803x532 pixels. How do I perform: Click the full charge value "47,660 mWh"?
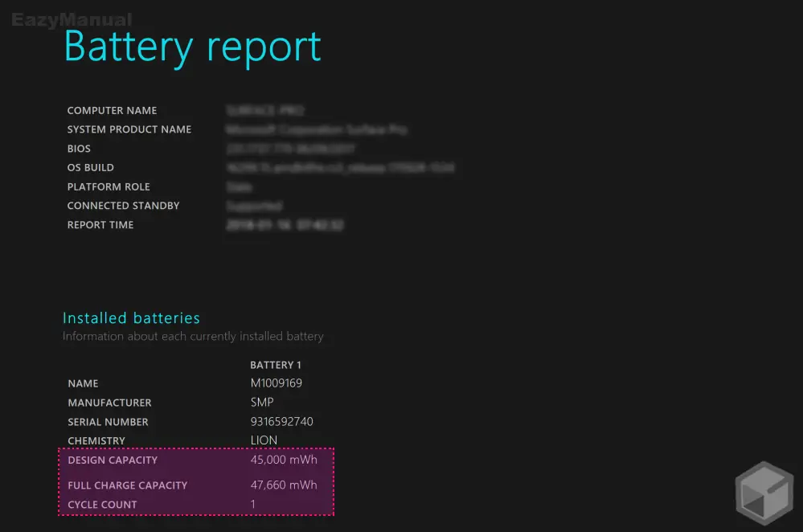coord(284,485)
